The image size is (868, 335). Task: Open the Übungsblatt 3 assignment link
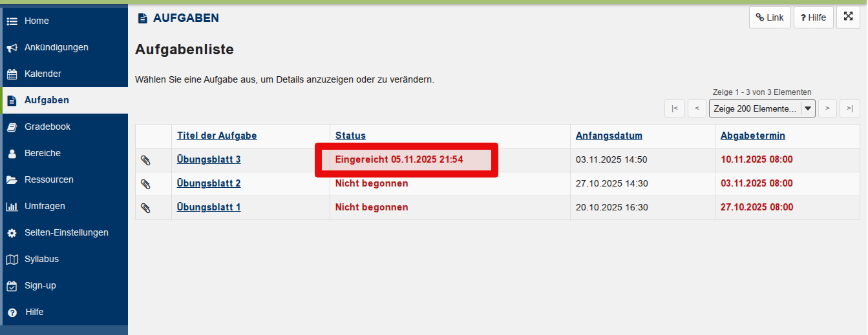[x=209, y=159]
